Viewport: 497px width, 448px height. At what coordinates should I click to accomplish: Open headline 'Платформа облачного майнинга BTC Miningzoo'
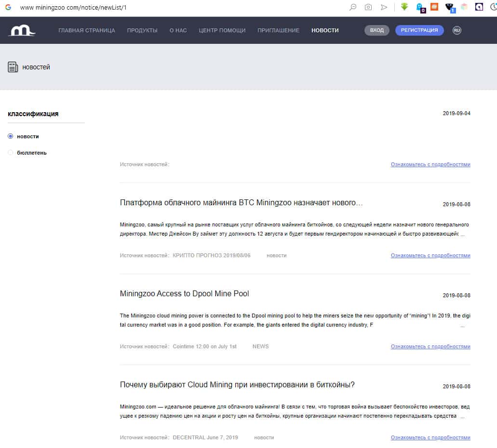(241, 203)
